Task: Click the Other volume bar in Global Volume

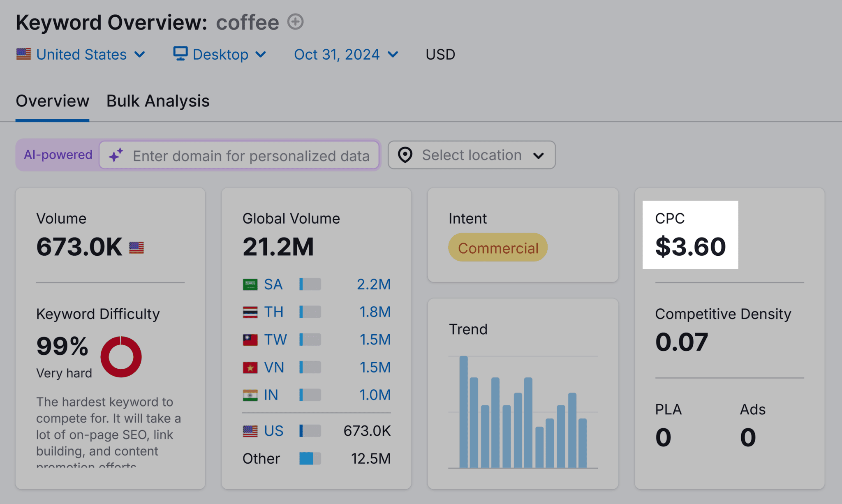Action: (x=310, y=458)
